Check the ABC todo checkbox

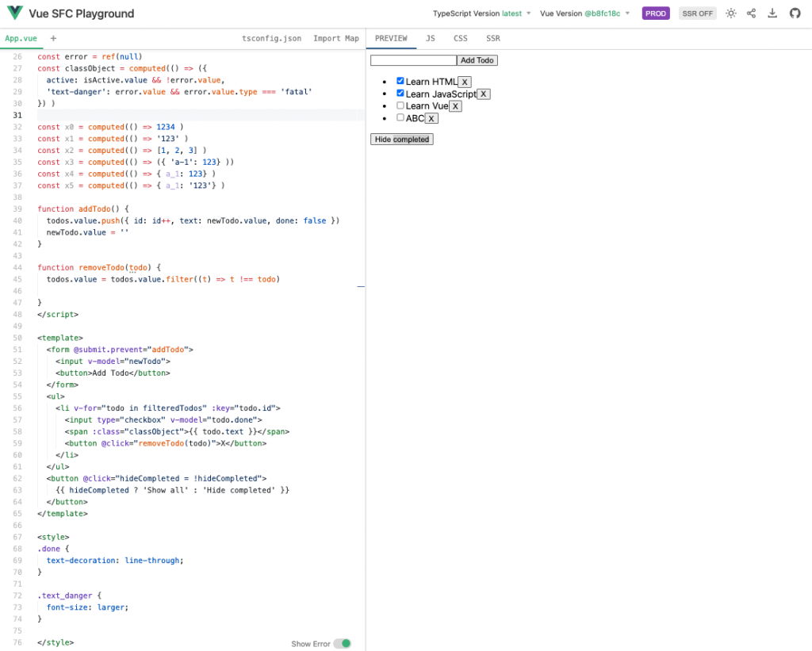[400, 117]
